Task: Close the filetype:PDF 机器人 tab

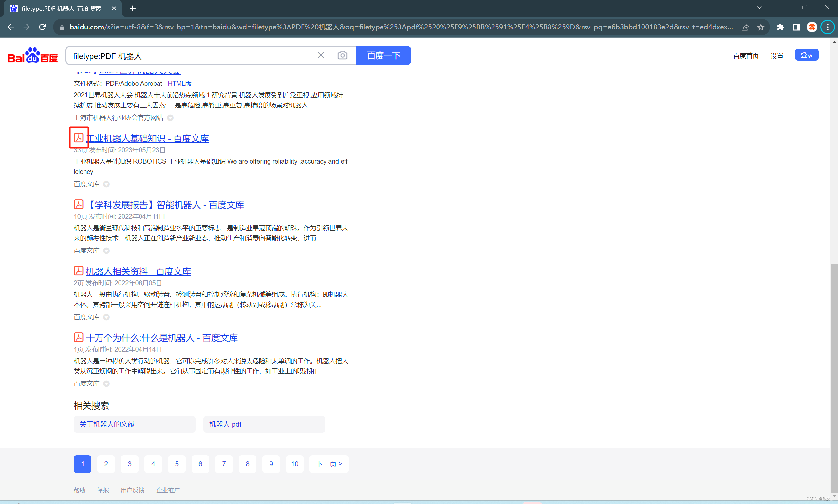Action: coord(114,9)
